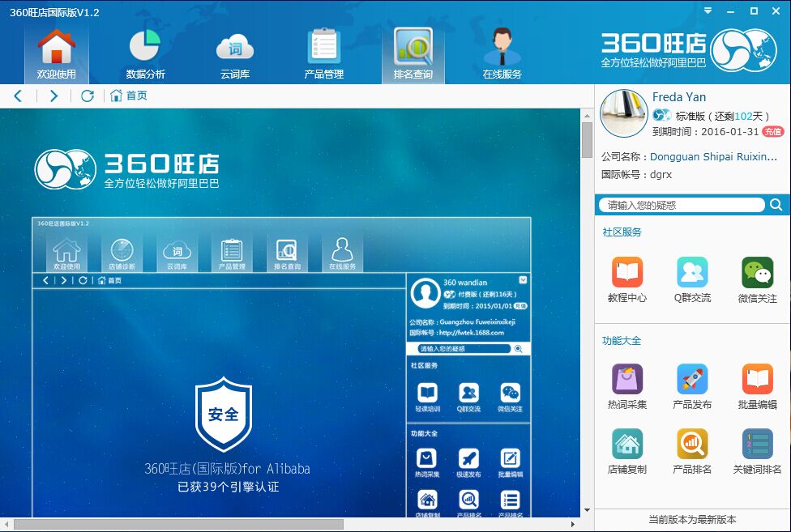791x532 pixels.
Task: Click the 360旺店国际版V1.2 window title
Action: click(54, 13)
